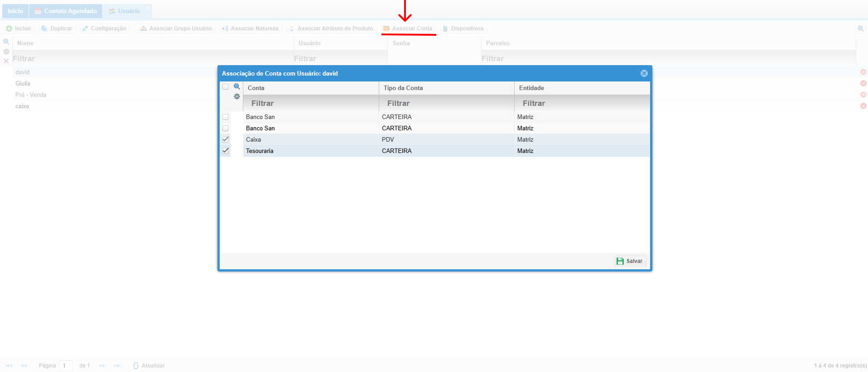Open the Associar Conta toolbar item

click(408, 29)
